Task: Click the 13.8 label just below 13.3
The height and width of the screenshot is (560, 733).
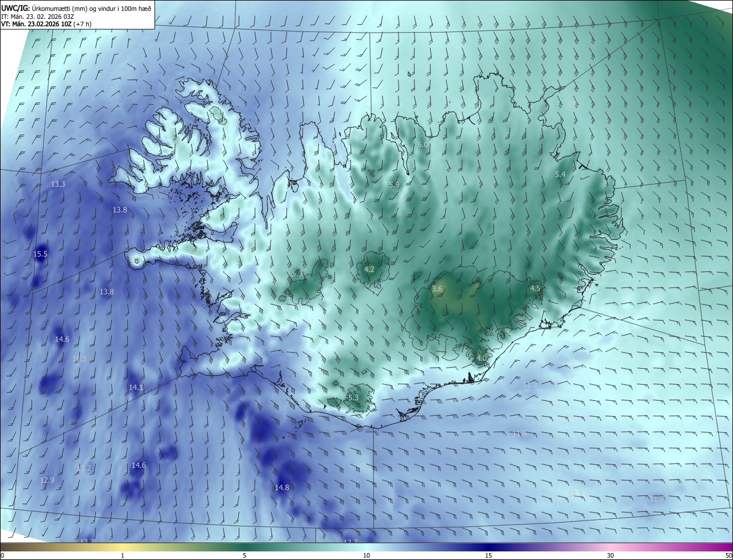Action: click(119, 210)
